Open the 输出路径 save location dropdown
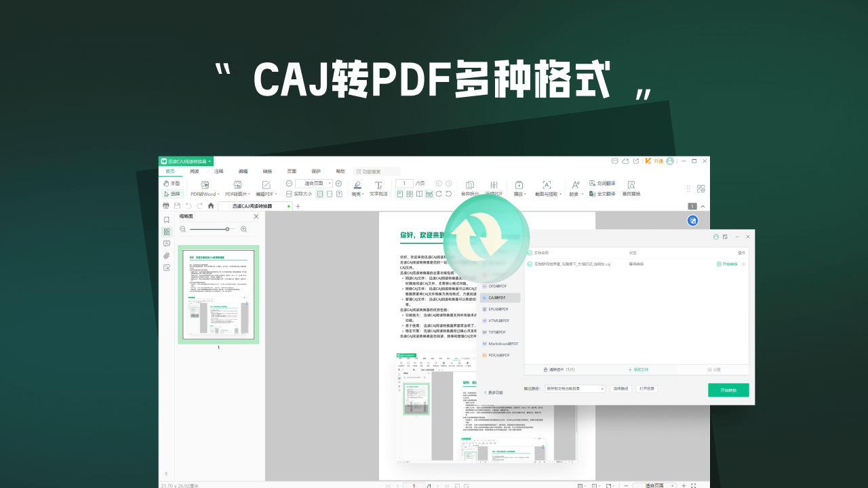 (x=575, y=388)
